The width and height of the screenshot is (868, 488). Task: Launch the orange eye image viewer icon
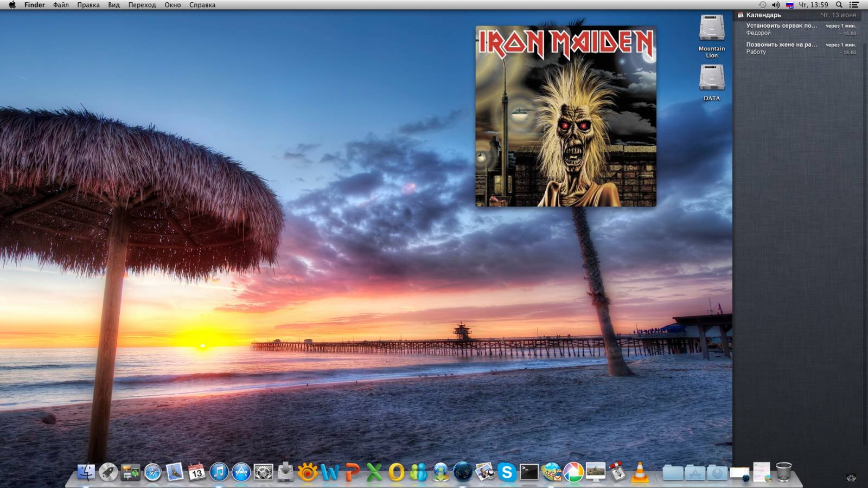click(308, 472)
